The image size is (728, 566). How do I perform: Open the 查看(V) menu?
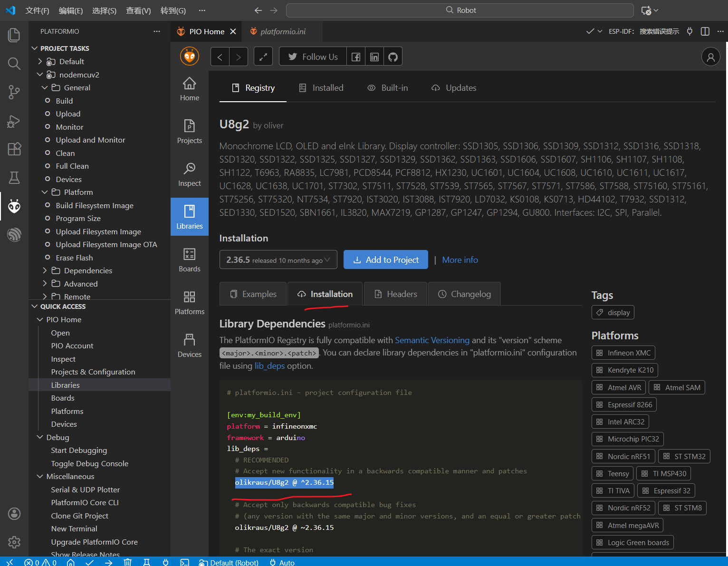pos(138,10)
